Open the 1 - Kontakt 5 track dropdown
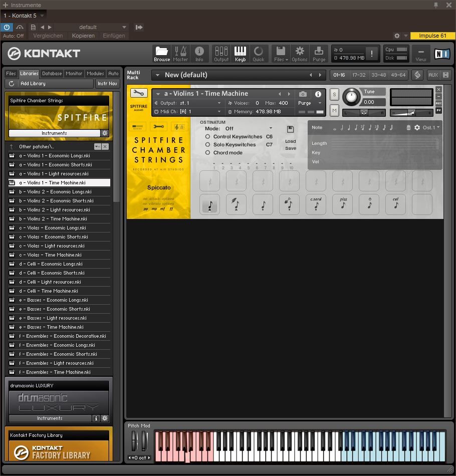The image size is (456, 476). [x=42, y=16]
